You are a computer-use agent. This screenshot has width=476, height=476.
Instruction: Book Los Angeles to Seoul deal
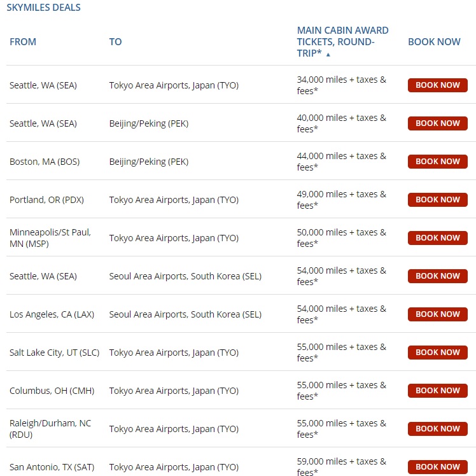437,314
